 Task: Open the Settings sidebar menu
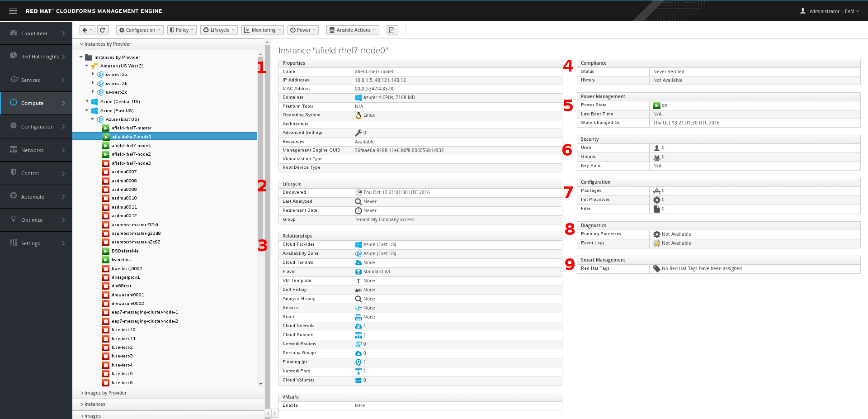tap(36, 243)
